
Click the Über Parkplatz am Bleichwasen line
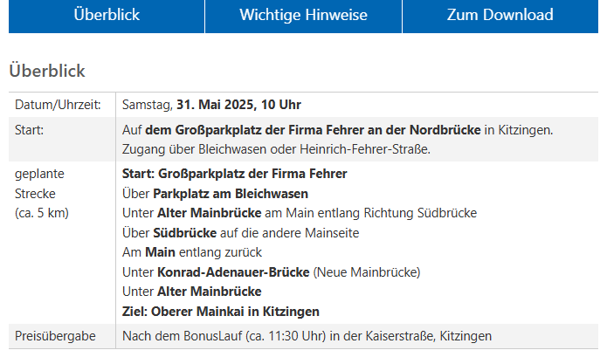click(215, 194)
